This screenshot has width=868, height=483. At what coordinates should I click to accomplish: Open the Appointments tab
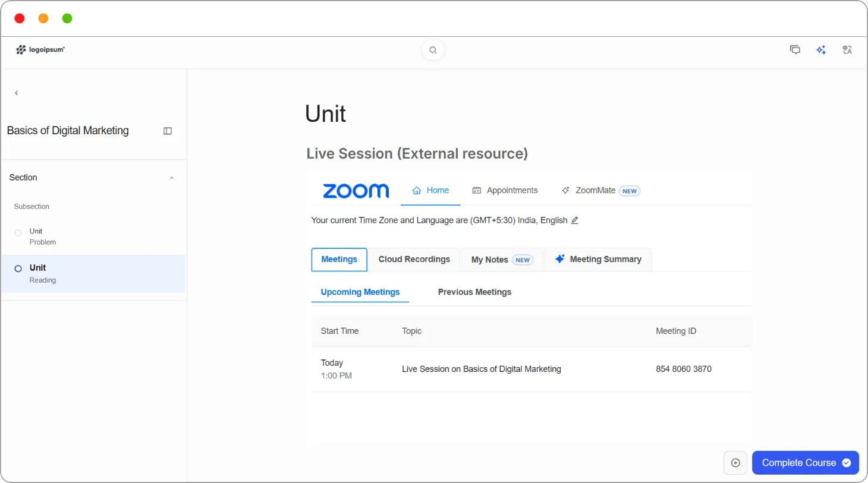(505, 191)
